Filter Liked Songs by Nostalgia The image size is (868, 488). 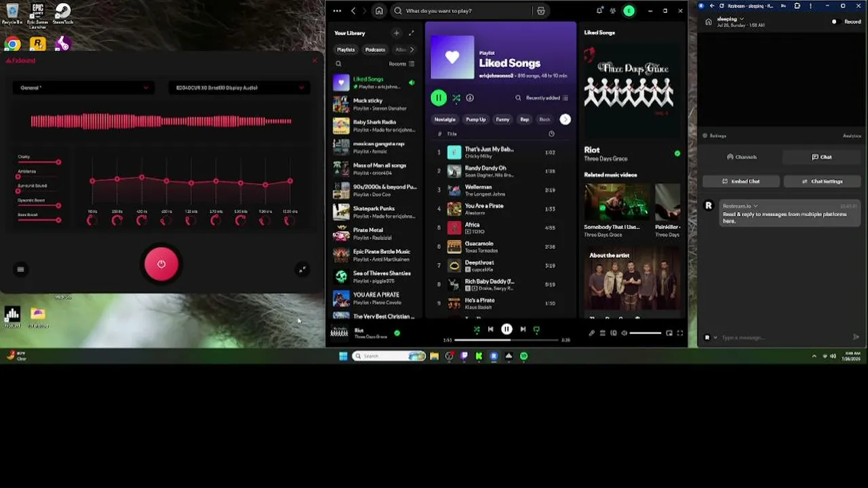tap(445, 119)
